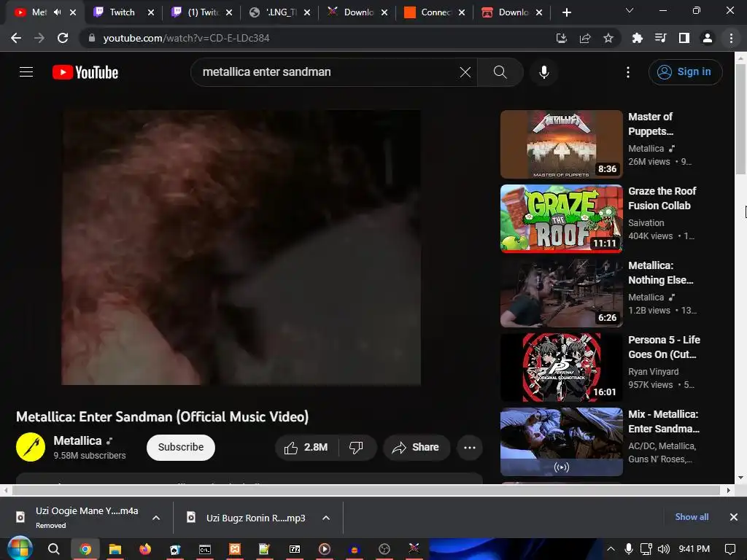Toggle Chrome side panel

pos(684,38)
